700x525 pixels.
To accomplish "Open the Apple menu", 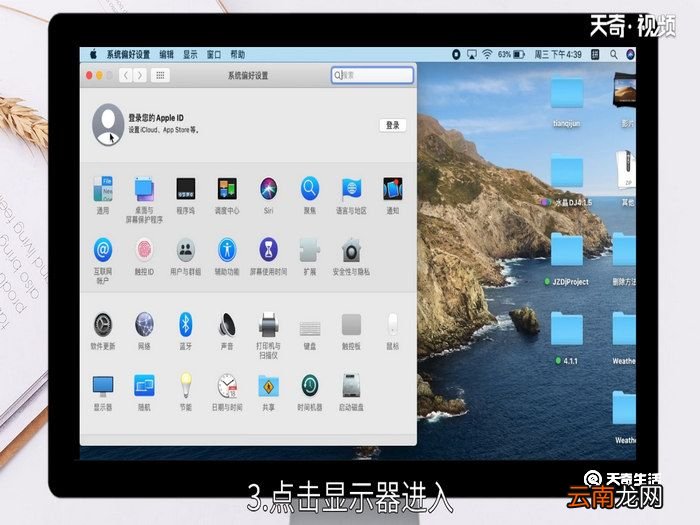I will point(93,54).
